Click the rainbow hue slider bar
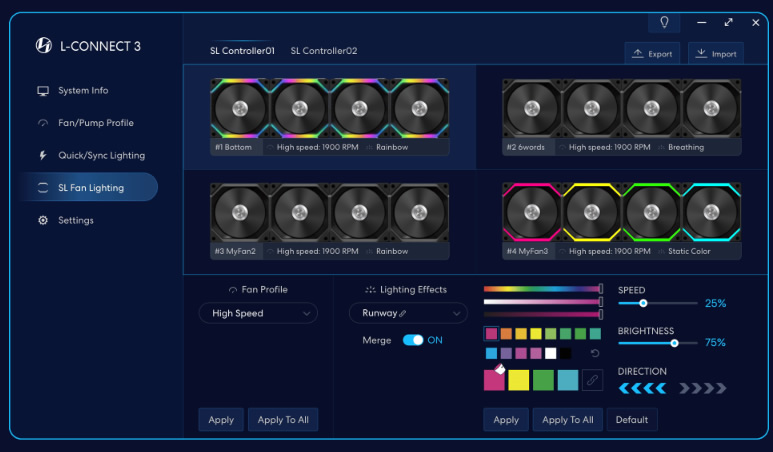Screen dimensions: 773x452 542,289
